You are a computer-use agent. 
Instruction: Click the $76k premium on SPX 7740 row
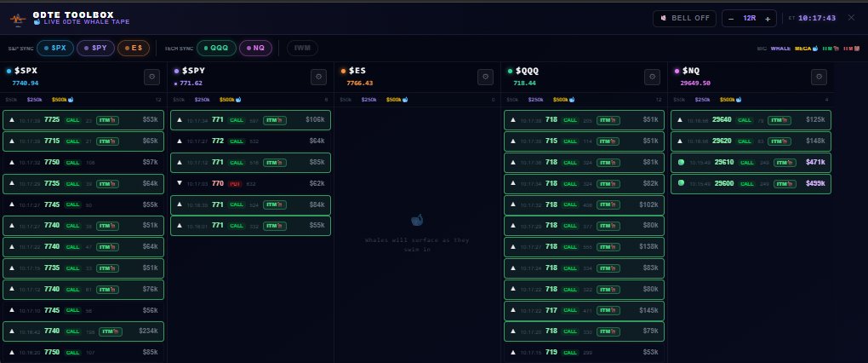[x=150, y=289]
